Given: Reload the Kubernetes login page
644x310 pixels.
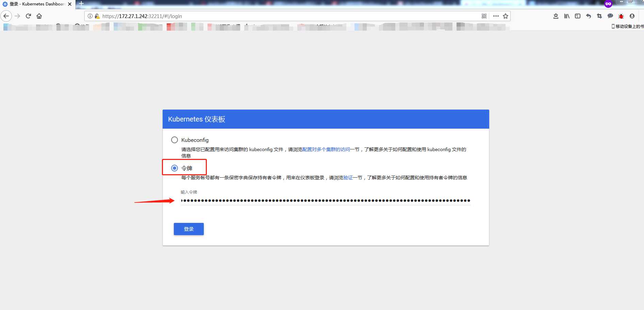Looking at the screenshot, I should click(29, 16).
